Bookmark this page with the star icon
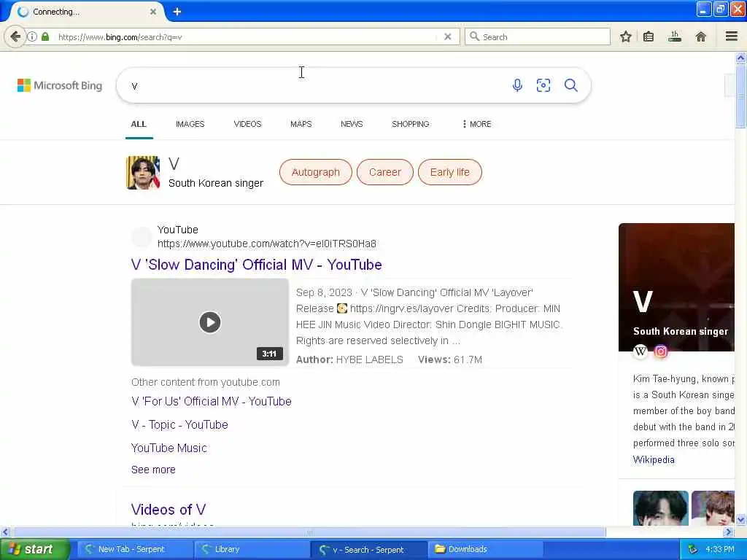The height and width of the screenshot is (560, 747). tap(625, 36)
